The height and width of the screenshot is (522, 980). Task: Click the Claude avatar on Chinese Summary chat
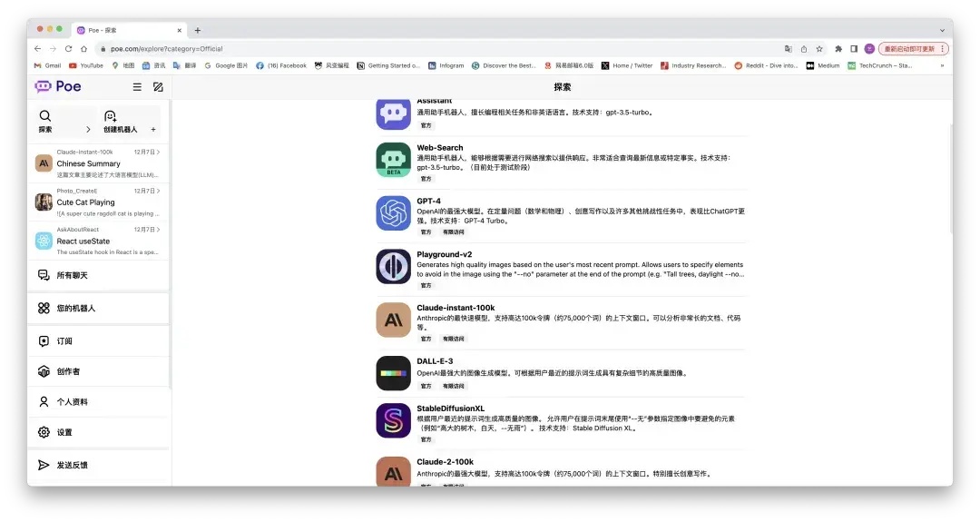point(44,163)
